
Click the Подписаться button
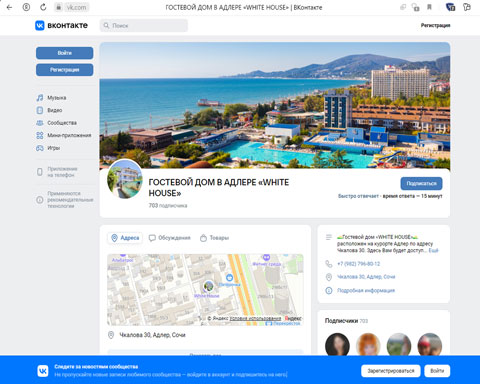(421, 184)
